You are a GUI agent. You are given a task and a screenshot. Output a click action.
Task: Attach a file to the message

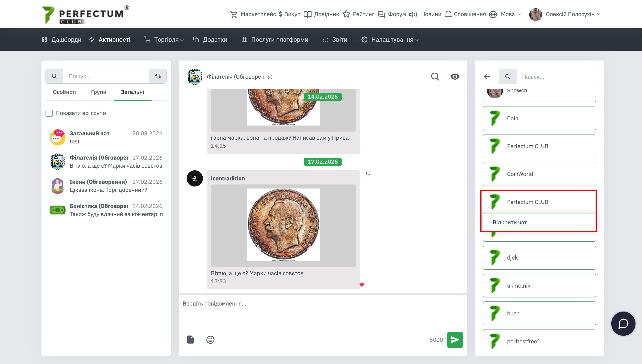click(x=191, y=340)
